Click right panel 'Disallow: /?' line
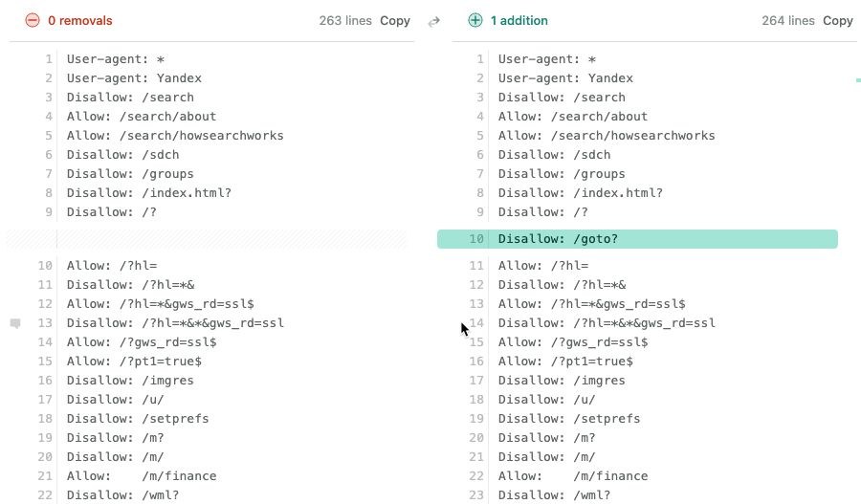 (543, 212)
